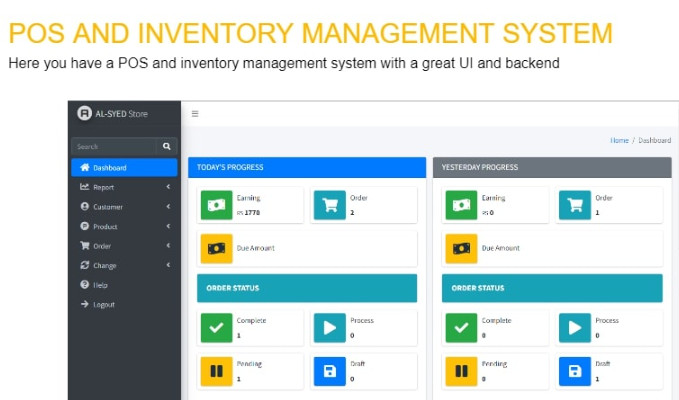The image size is (679, 400).
Task: Click yesterday's teal Order cart icon
Action: [575, 205]
